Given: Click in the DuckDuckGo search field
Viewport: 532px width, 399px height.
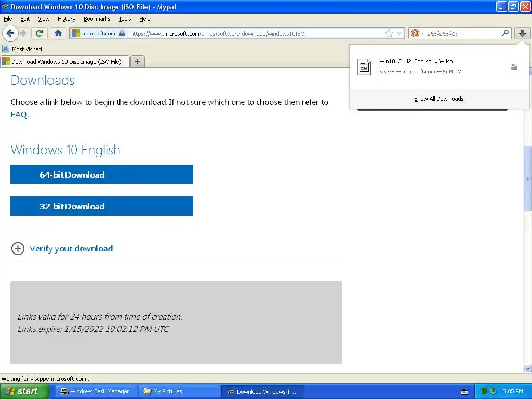Looking at the screenshot, I should [463, 33].
